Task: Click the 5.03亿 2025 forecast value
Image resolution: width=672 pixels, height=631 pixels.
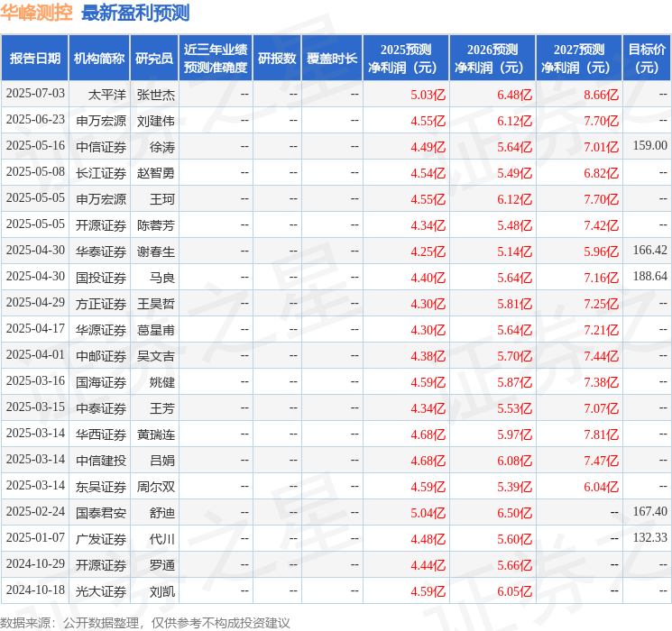Action: 428,95
